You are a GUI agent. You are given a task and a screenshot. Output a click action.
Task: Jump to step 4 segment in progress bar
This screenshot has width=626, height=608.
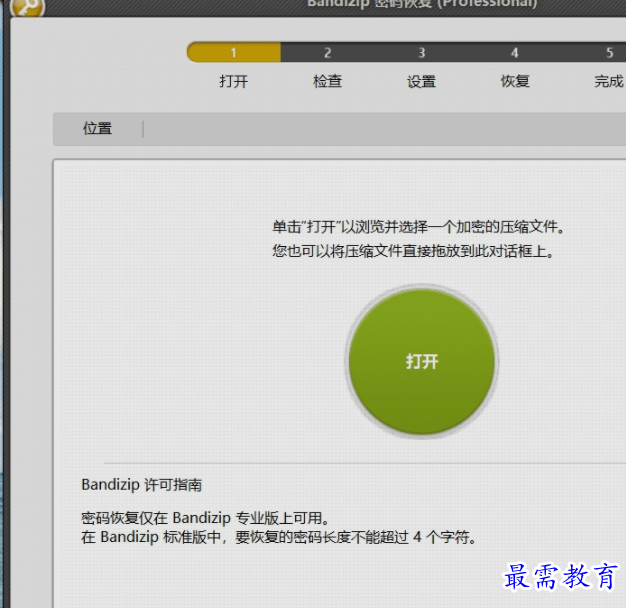click(515, 53)
